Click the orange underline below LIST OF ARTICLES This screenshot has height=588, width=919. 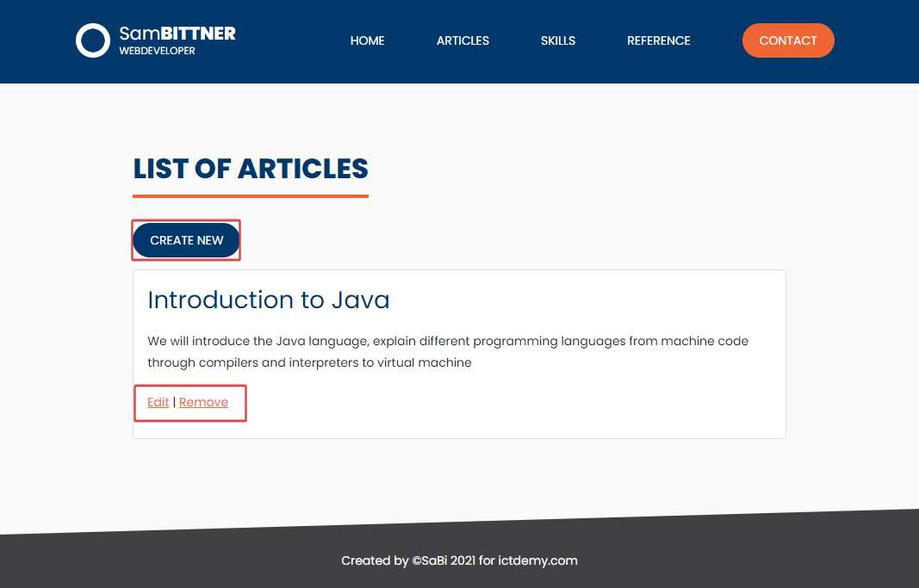click(250, 196)
